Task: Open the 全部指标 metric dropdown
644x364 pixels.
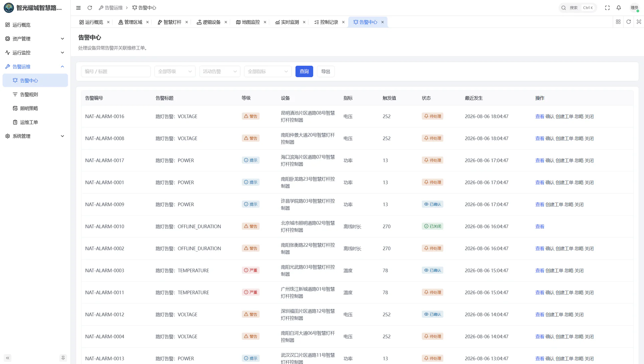Action: (268, 71)
